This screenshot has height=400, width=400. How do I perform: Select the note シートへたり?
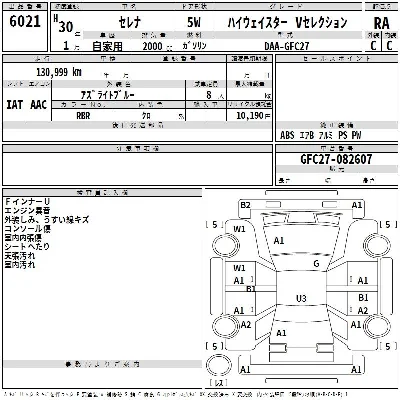point(27,247)
